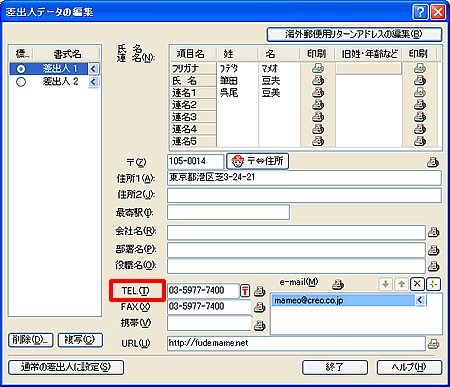450x387 pixels.
Task: Select 差出人 2 list entry name
Action: 60,81
